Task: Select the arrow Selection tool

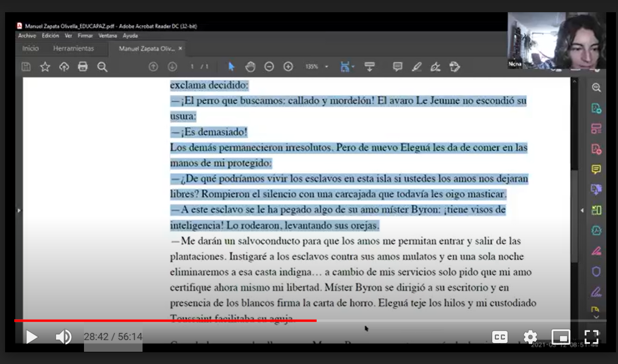Action: tap(232, 67)
